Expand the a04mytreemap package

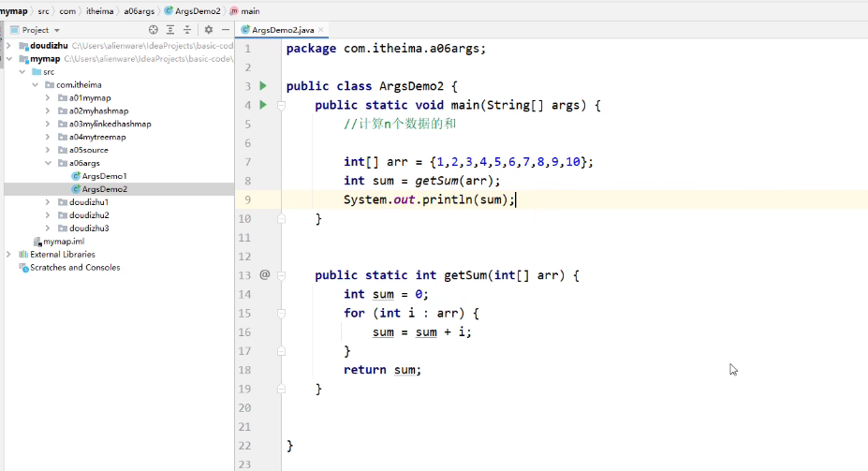(x=48, y=137)
